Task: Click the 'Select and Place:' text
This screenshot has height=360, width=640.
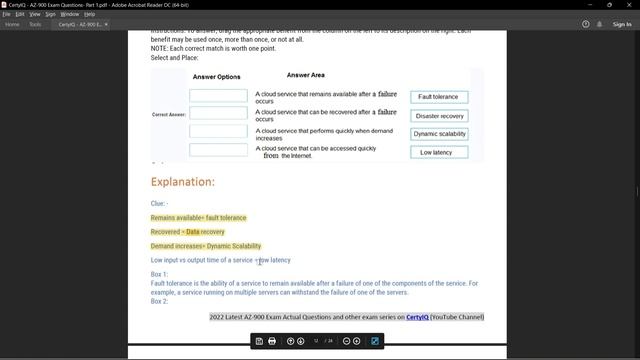Action: [174, 58]
